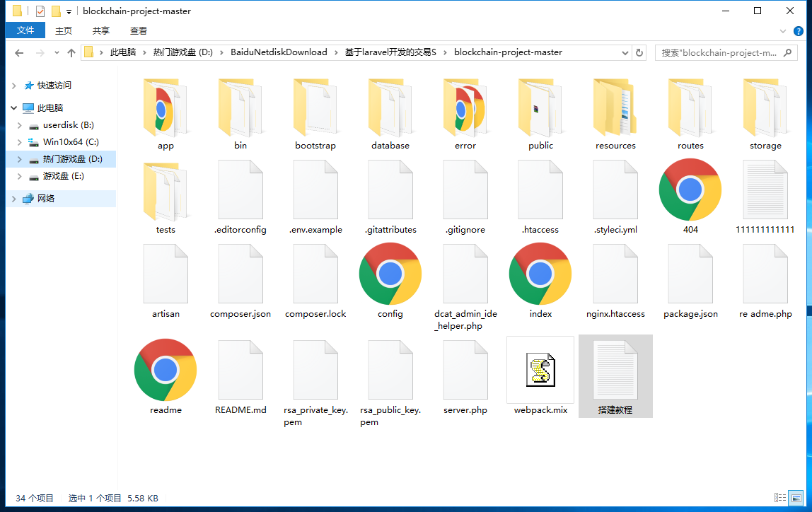Select the config Chrome file icon
Viewport: 812px width, 512px height.
pos(390,274)
